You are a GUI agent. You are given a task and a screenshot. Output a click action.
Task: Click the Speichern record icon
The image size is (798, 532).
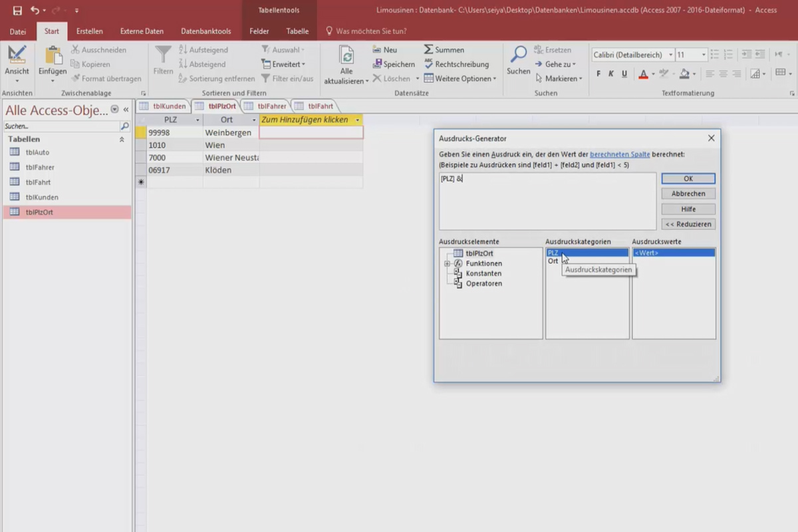click(x=376, y=65)
